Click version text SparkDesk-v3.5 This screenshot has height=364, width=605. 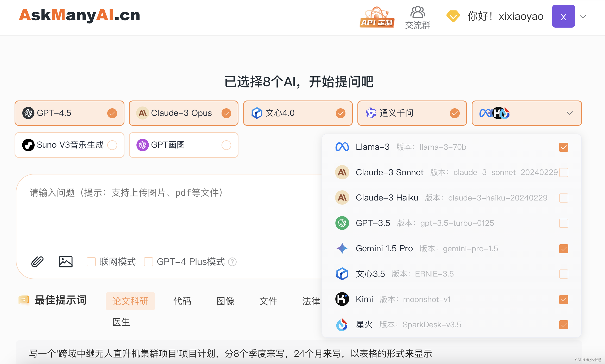(x=432, y=325)
